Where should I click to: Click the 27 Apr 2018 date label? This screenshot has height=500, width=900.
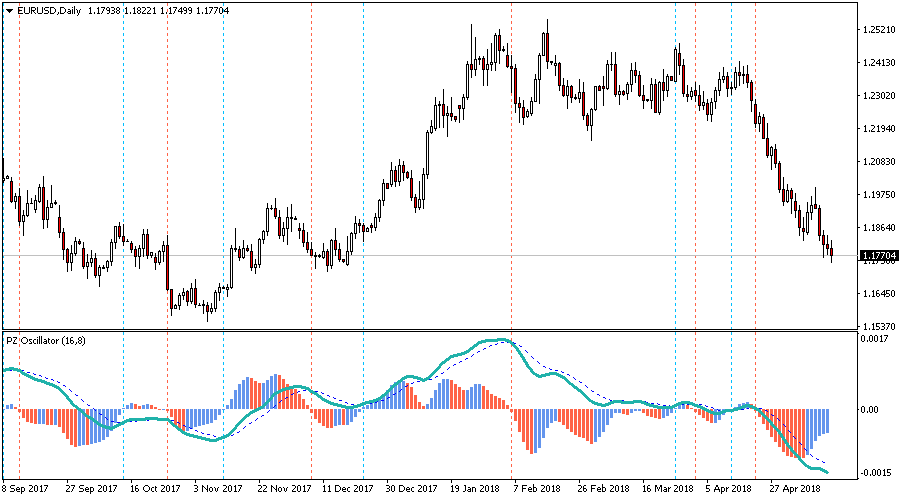click(x=797, y=489)
